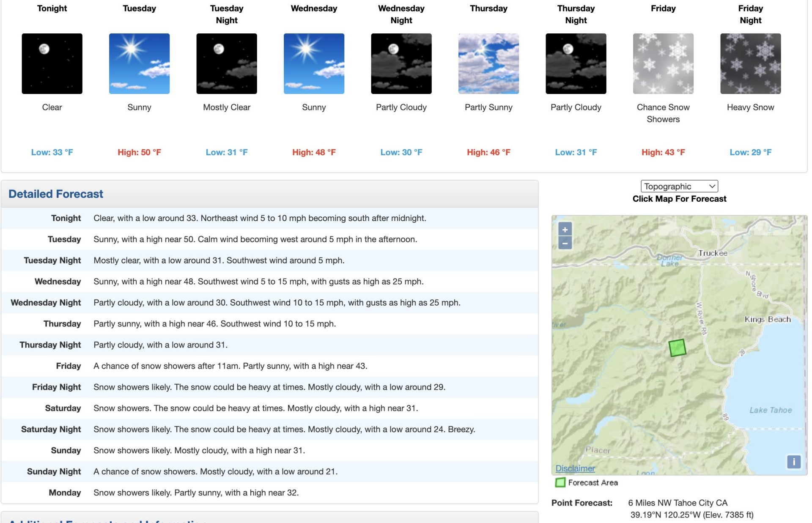
Task: Click Truckee on the map
Action: click(713, 253)
